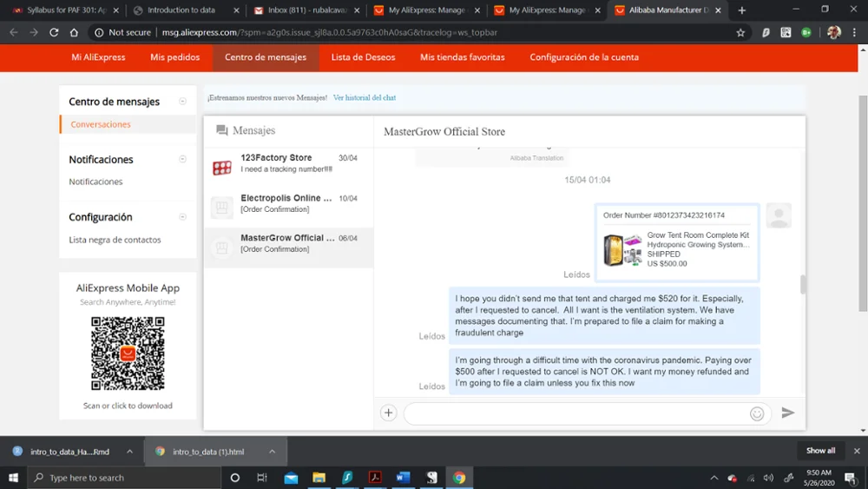
Task: Open the 123Factory Store conversation
Action: [288, 168]
